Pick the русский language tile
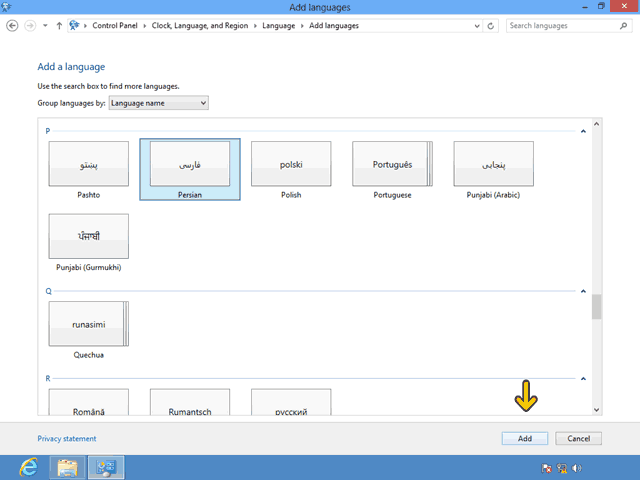This screenshot has width=640, height=480. pos(291,402)
